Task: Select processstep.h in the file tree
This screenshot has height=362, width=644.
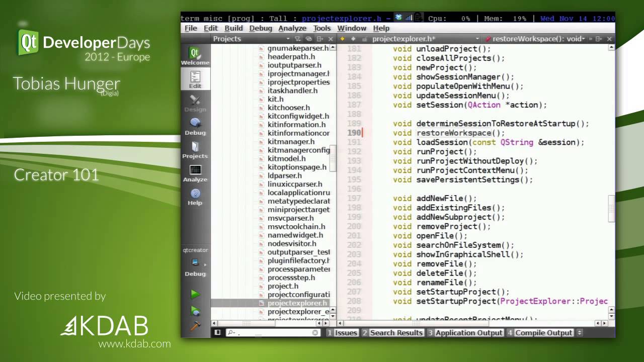Action: pyautogui.click(x=291, y=278)
